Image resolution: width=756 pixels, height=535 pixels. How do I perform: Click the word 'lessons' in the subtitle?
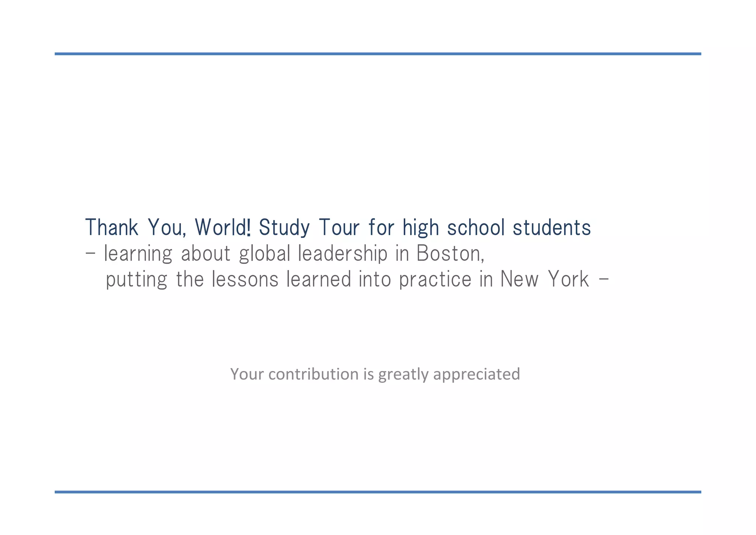(245, 279)
